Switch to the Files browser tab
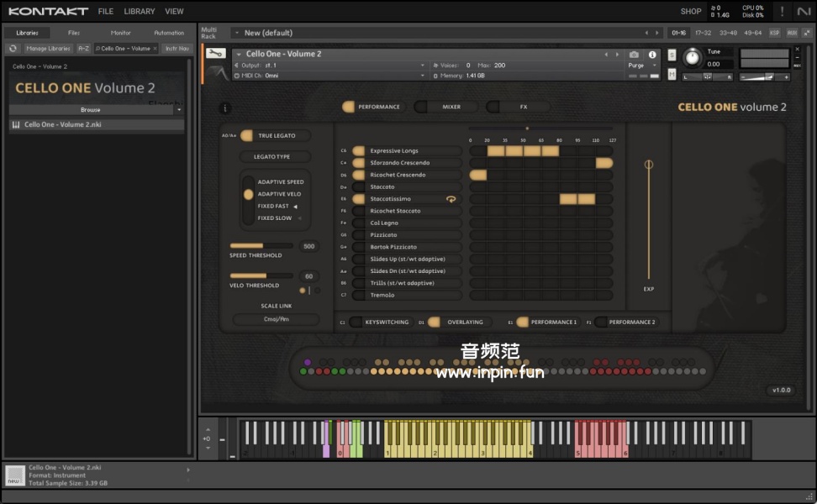The image size is (817, 504). pos(74,33)
